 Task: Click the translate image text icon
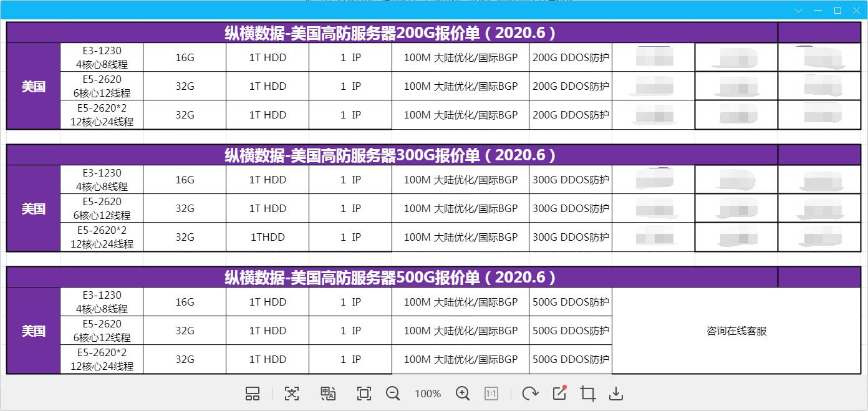point(328,394)
